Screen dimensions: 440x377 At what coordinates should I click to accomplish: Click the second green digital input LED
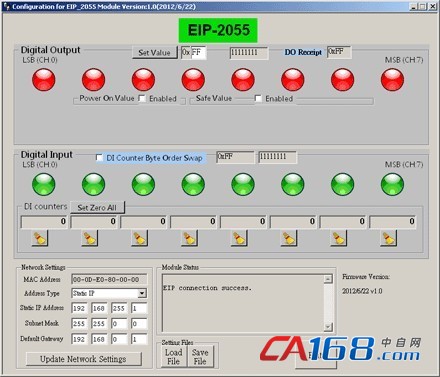click(93, 184)
